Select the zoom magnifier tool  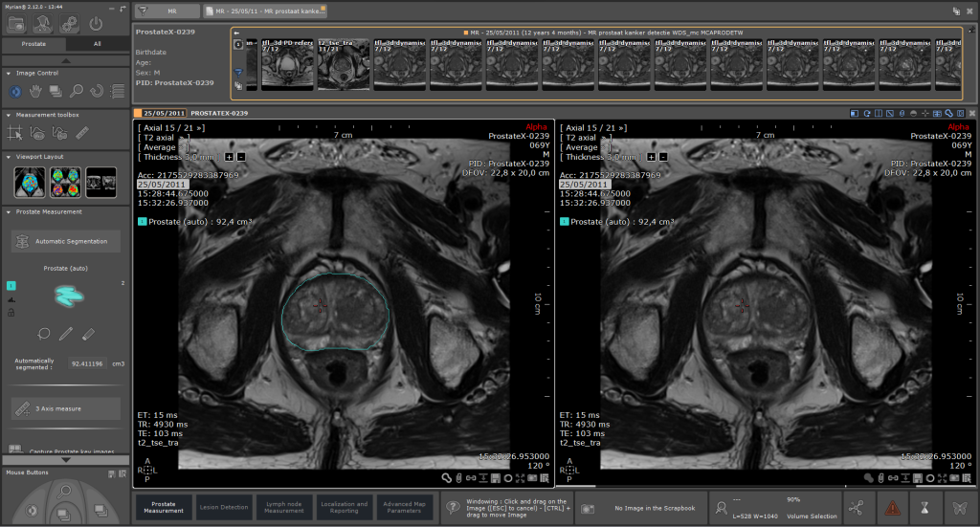click(x=77, y=91)
